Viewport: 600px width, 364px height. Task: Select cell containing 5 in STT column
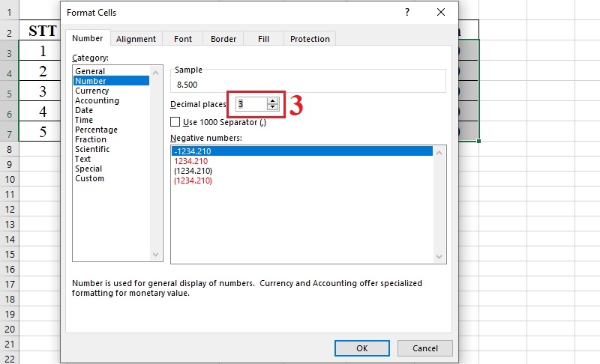tap(40, 131)
